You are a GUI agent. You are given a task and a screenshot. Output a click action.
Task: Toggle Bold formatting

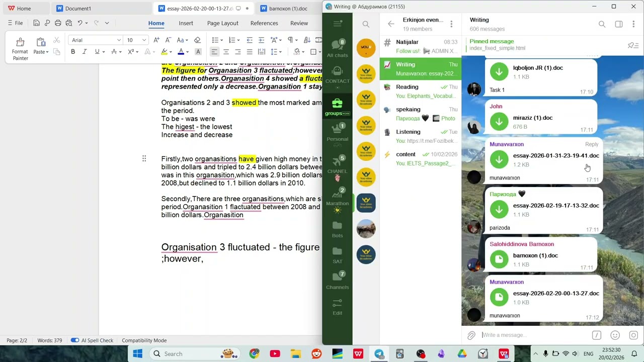tap(73, 51)
